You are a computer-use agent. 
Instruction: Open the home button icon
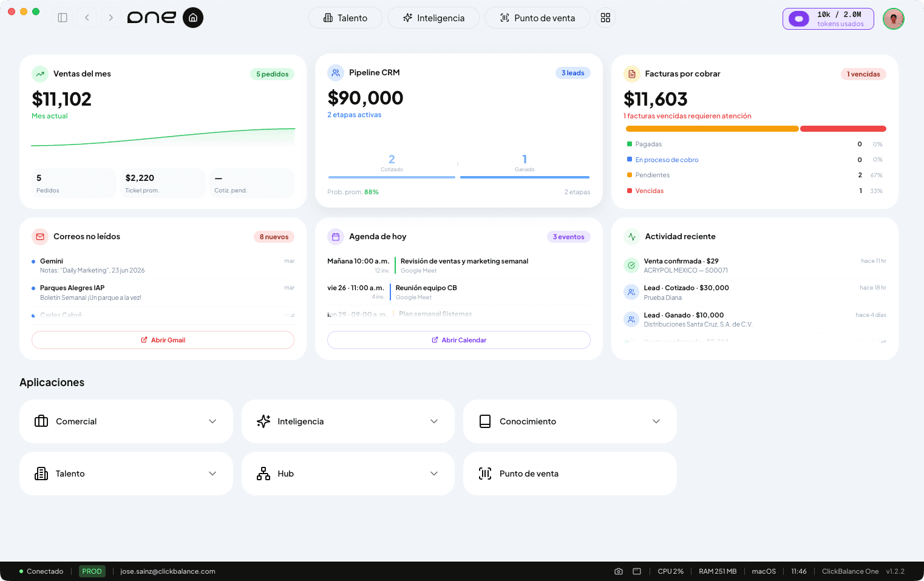click(193, 18)
